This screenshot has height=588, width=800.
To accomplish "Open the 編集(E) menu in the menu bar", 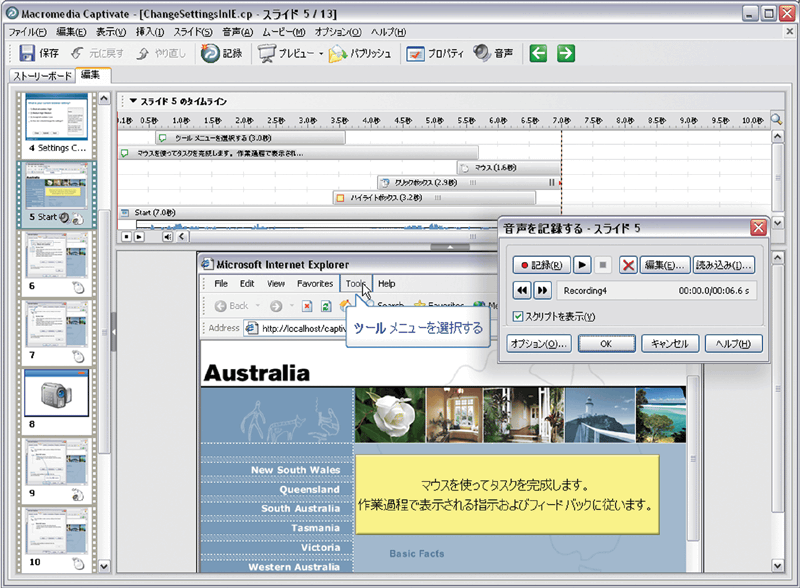I will tap(71, 32).
